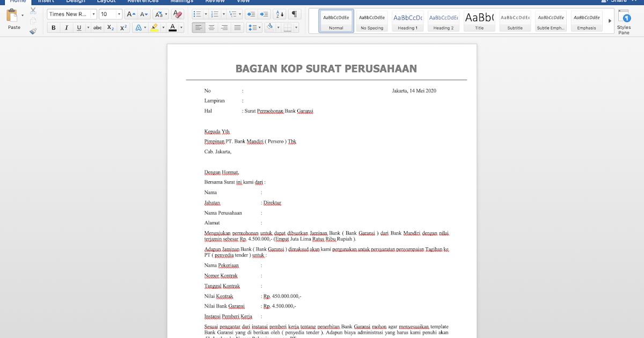Click value Rp. 450.000.000,-
Viewport: 644px width, 338px height.
pos(282,296)
